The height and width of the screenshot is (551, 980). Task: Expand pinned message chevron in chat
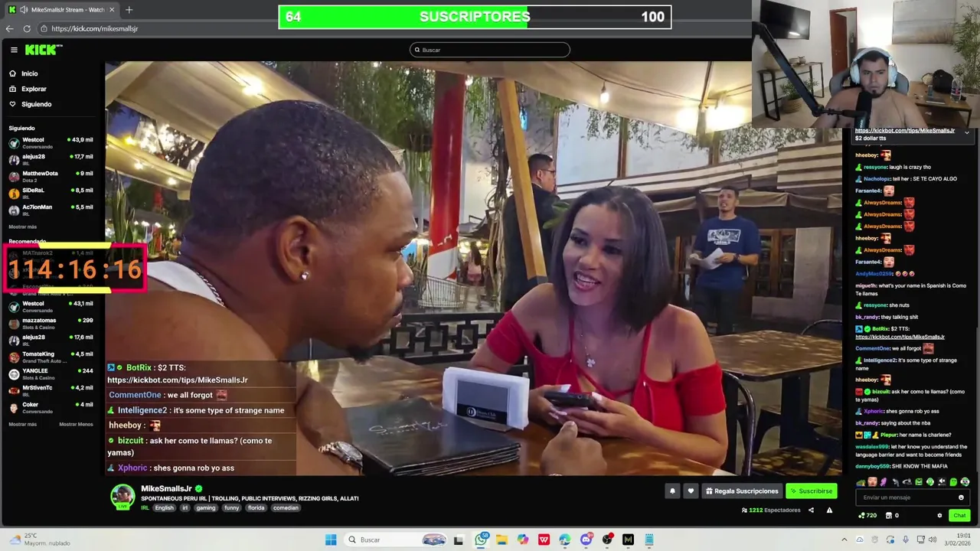tap(966, 133)
